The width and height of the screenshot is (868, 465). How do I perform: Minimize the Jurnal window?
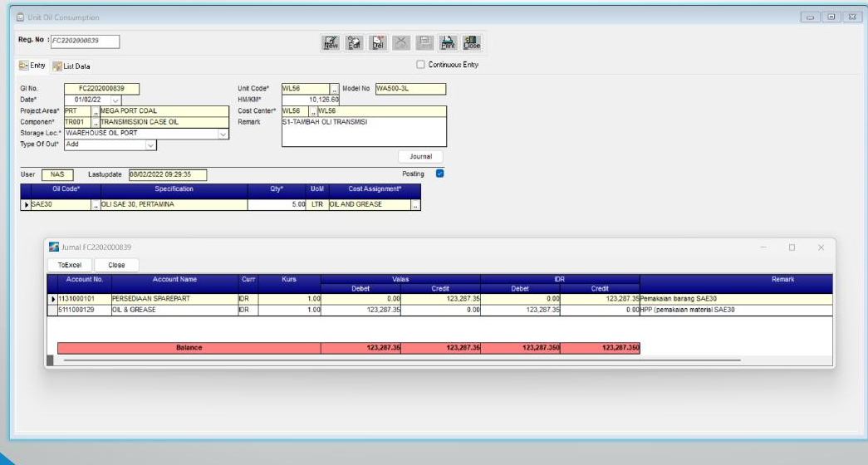(763, 247)
